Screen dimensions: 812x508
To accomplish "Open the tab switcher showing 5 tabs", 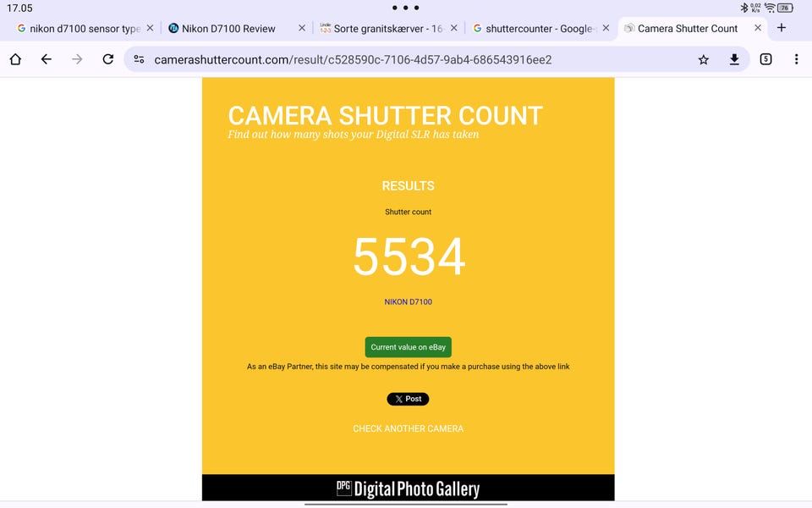I will click(765, 59).
